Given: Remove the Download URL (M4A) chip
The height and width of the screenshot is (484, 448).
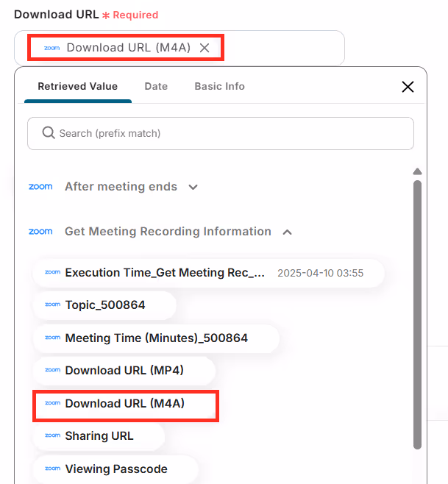Looking at the screenshot, I should (205, 48).
